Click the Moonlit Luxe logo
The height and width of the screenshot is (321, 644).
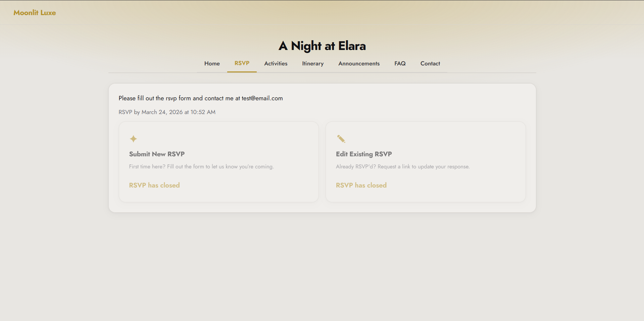click(35, 13)
